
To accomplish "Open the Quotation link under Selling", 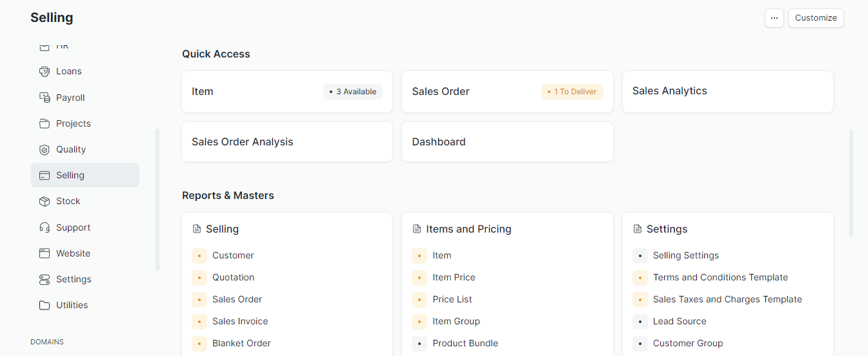I will pyautogui.click(x=233, y=277).
